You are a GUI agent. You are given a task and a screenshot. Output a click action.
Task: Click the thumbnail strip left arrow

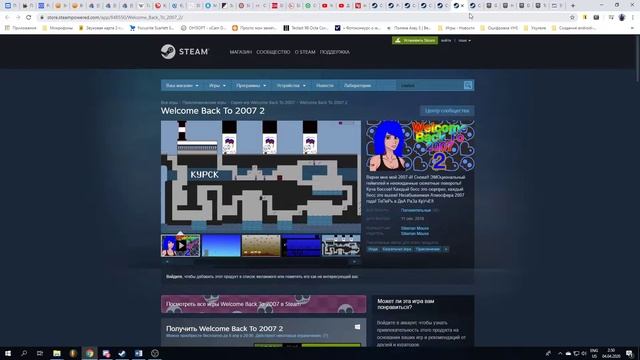point(167,262)
